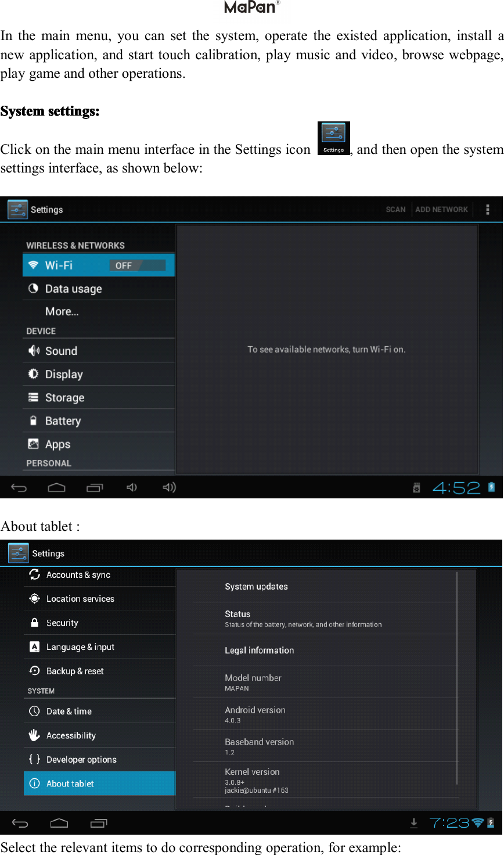This screenshot has height=855, width=504.
Task: Open Accessibility via its hand icon
Action: coord(34,735)
